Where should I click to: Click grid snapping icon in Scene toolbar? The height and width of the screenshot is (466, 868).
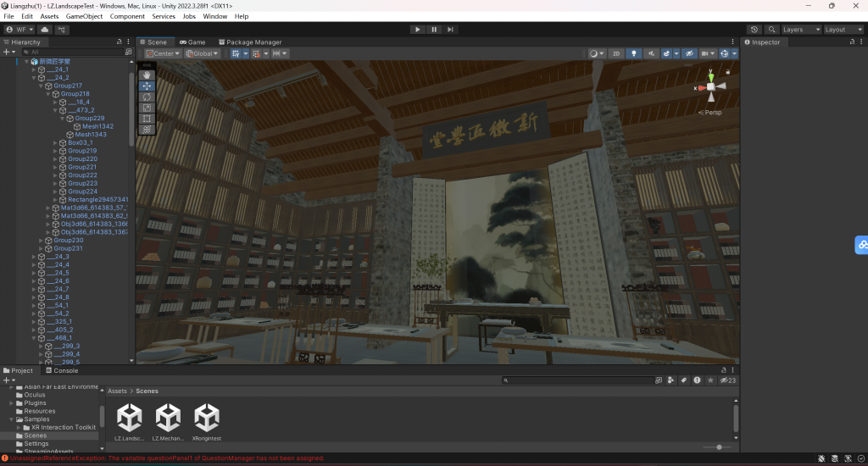point(256,53)
